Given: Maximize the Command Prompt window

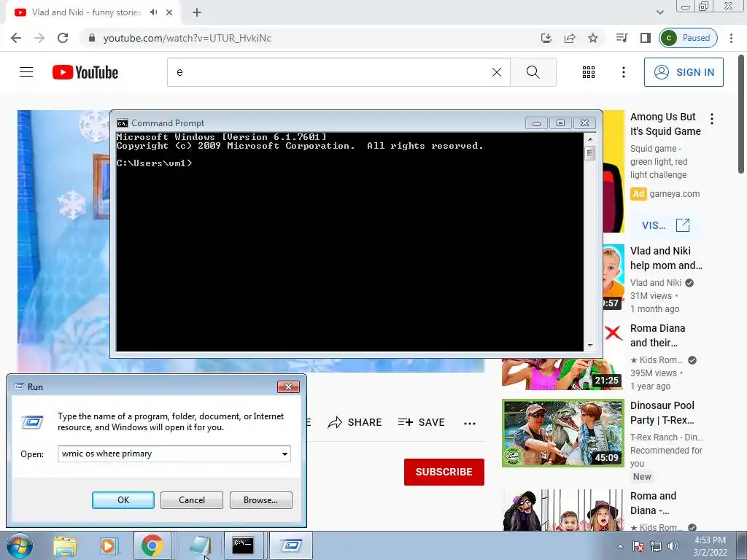Looking at the screenshot, I should pyautogui.click(x=560, y=122).
